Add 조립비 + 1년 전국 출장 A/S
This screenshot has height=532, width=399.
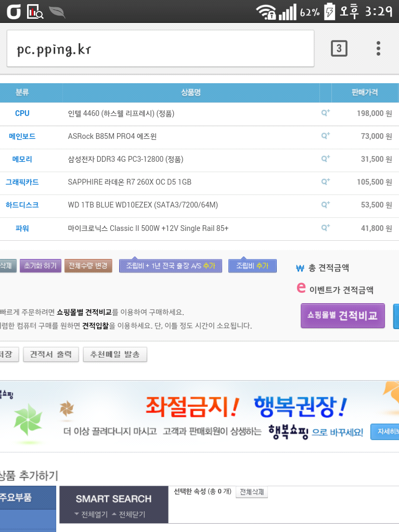pos(171,266)
